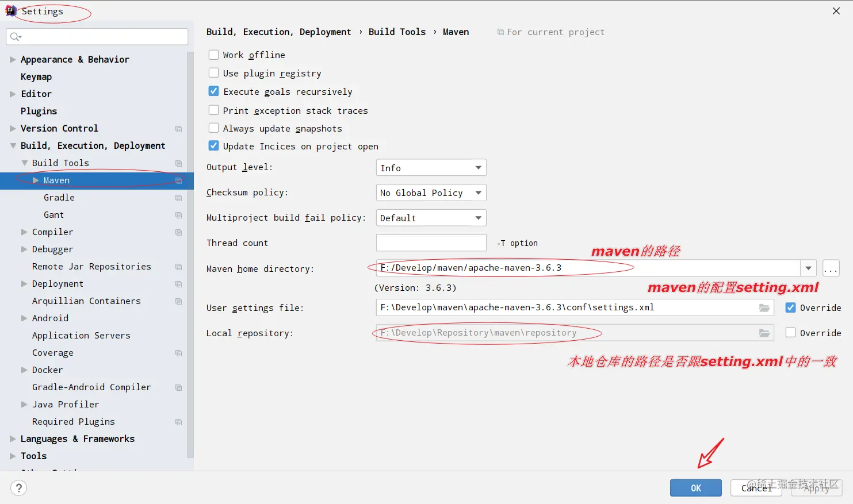853x504 pixels.
Task: Expand the Compiler node arrow
Action: tap(24, 232)
